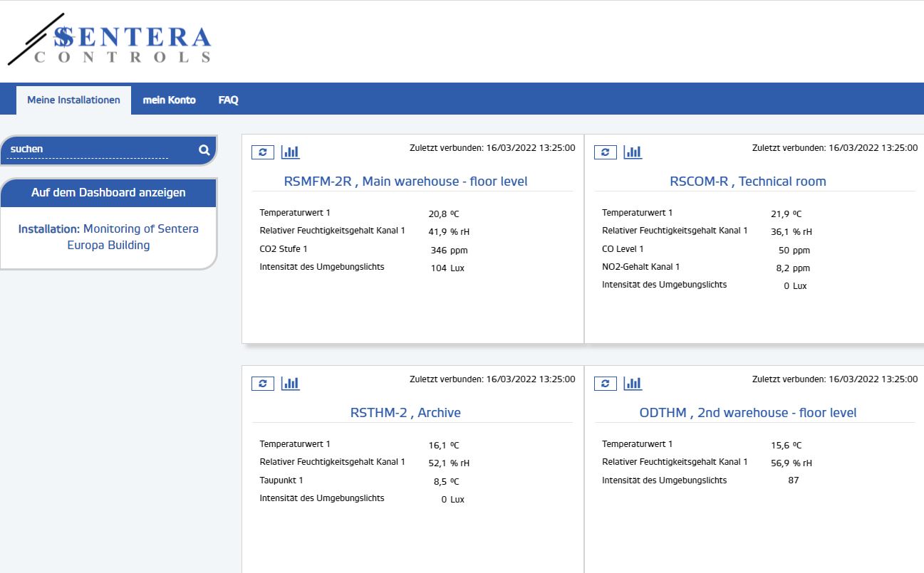Open the chart view for RSCOM-R sensor
924x573 pixels.
click(x=633, y=152)
